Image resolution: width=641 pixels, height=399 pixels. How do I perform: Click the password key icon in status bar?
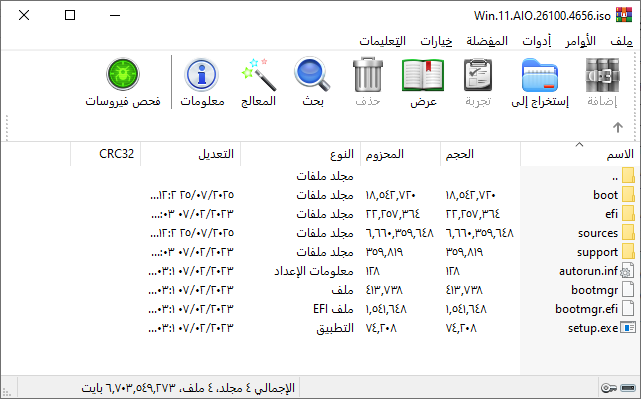click(x=608, y=388)
